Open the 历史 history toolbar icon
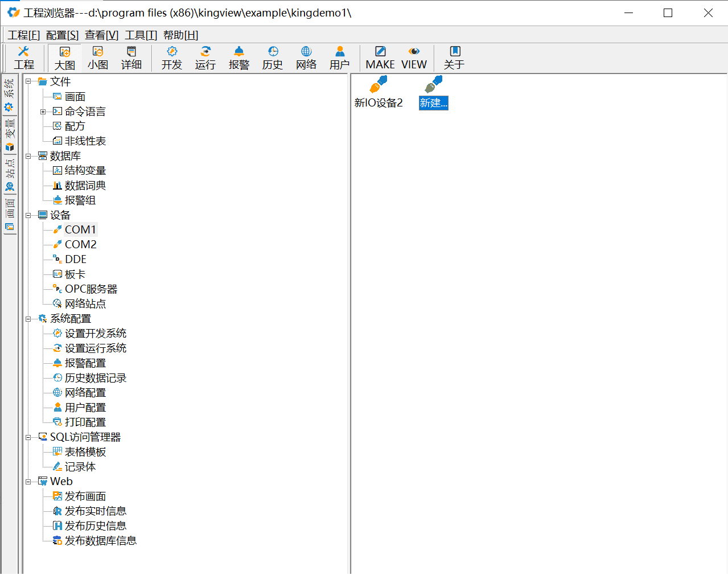Screen dimensions: 728x575 coord(273,58)
